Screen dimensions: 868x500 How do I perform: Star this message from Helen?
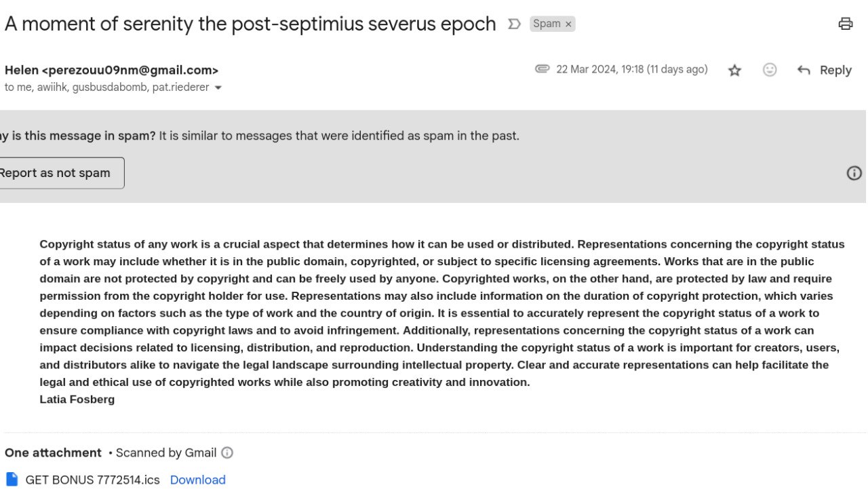point(734,71)
